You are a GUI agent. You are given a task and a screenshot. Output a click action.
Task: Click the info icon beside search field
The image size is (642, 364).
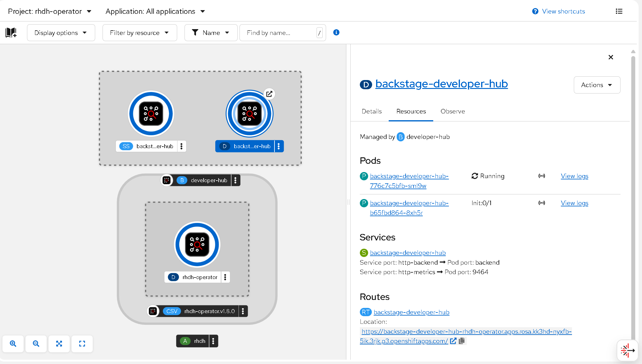click(336, 33)
